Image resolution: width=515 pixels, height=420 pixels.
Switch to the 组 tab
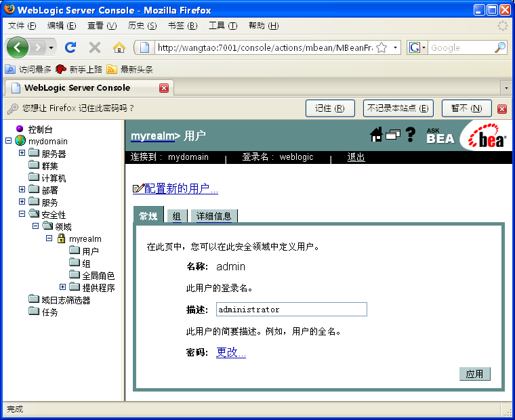(x=177, y=216)
